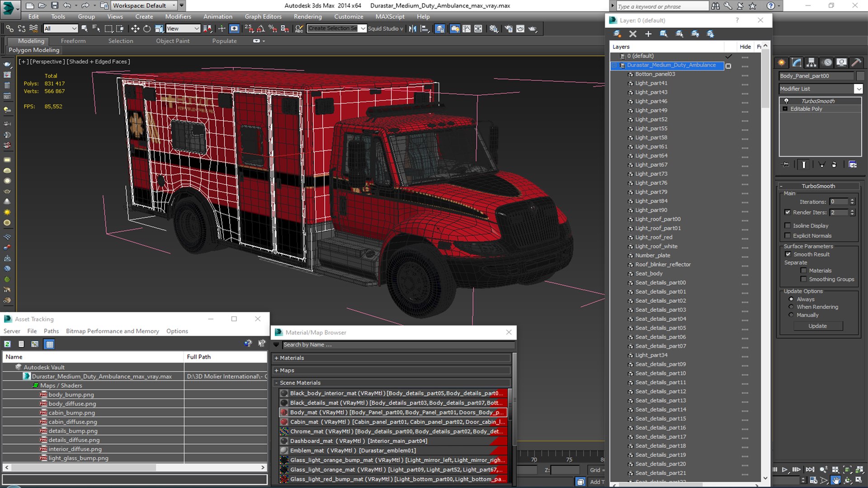Click the Undo arrow icon
The height and width of the screenshot is (488, 868).
point(67,5)
